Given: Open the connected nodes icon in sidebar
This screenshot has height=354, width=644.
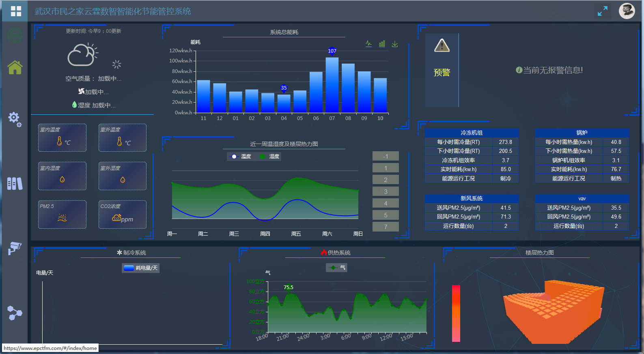Looking at the screenshot, I should tap(15, 313).
